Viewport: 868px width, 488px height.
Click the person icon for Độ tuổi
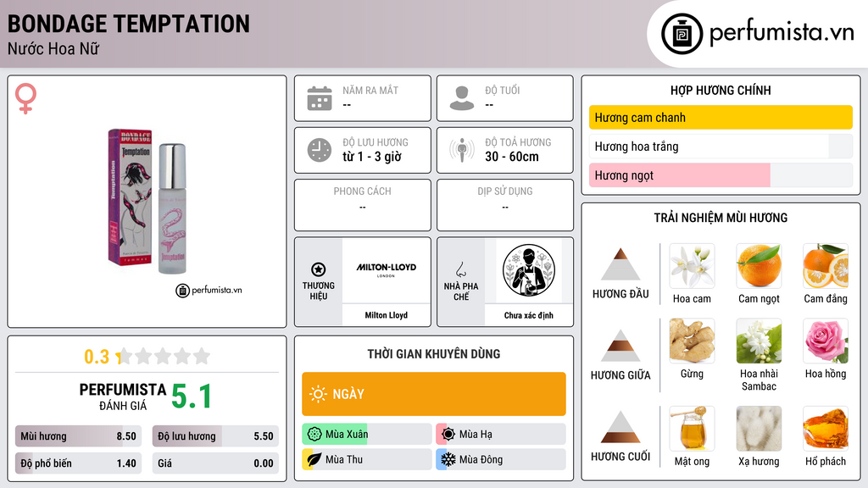point(462,98)
